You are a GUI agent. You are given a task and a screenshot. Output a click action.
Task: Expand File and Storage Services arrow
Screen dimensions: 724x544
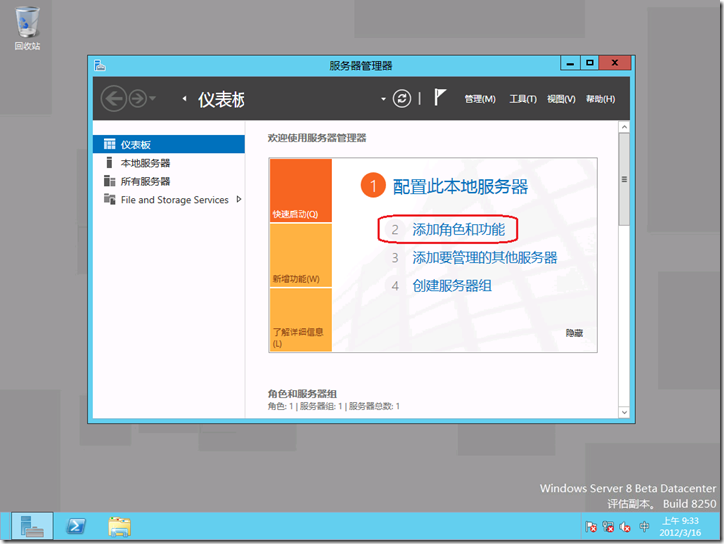(239, 199)
